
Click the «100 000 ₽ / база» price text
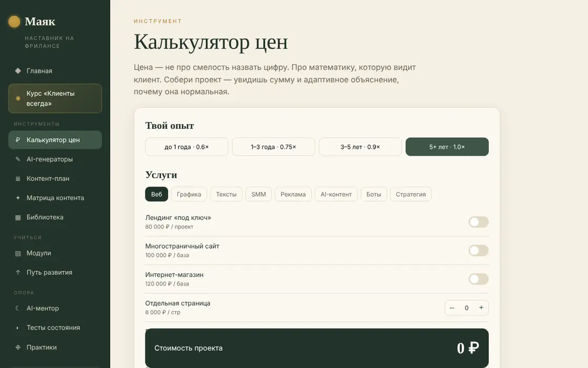(167, 255)
